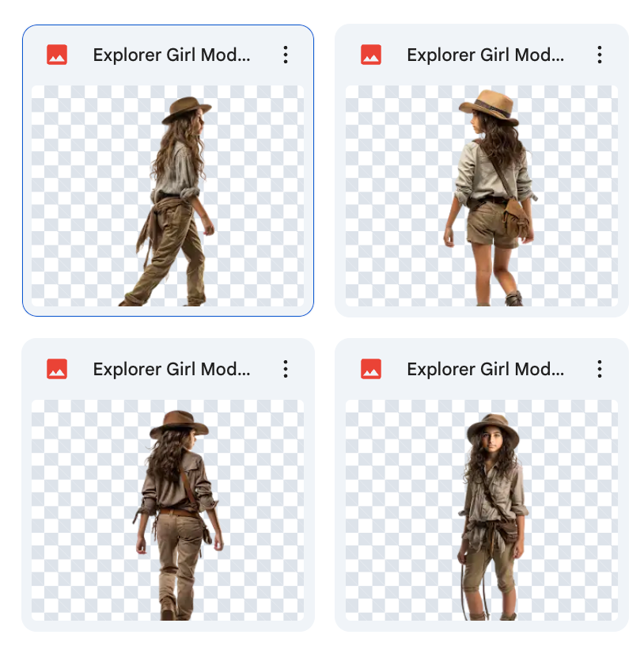Open three-dot menu for the top-right file
Image resolution: width=644 pixels, height=646 pixels.
(600, 55)
